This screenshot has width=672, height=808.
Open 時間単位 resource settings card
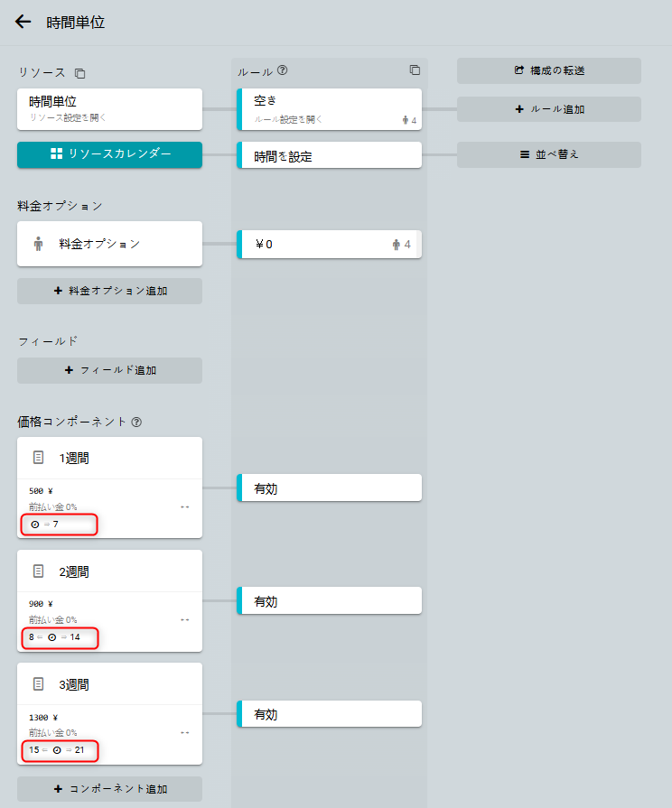pyautogui.click(x=109, y=108)
